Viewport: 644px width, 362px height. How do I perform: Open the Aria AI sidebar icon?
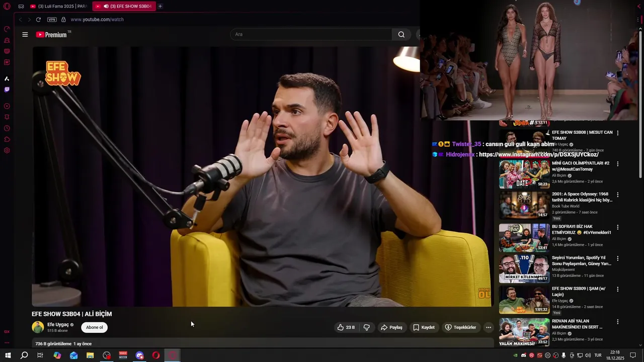[x=7, y=78]
